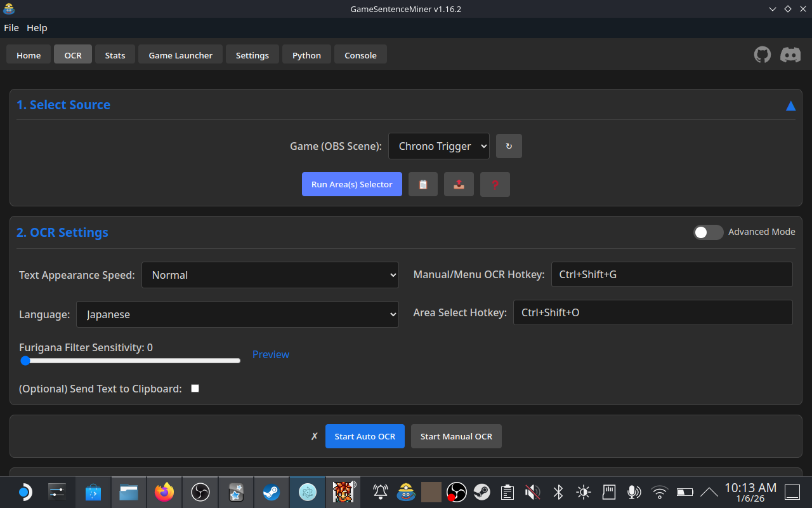812x508 pixels.
Task: Open the Text Appearance Speed dropdown
Action: pyautogui.click(x=270, y=275)
